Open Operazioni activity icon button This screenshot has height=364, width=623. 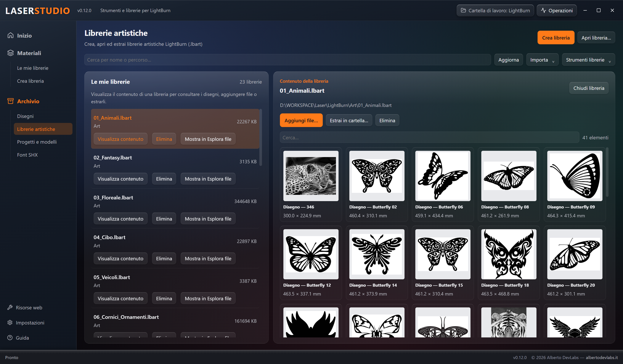557,10
